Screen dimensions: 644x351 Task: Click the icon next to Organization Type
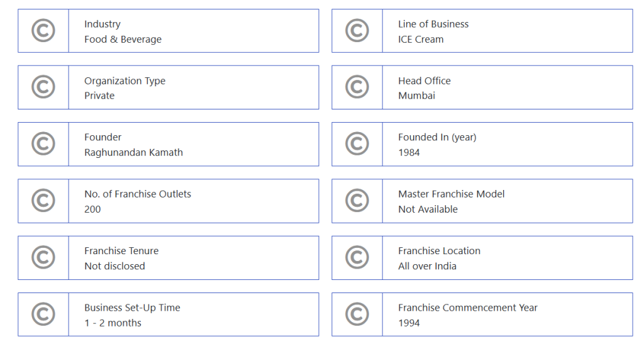43,87
